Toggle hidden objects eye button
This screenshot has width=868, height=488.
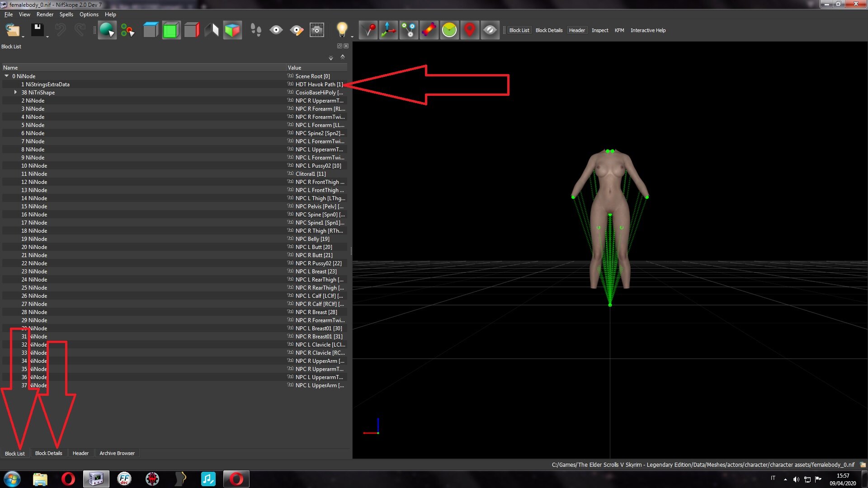click(x=490, y=30)
